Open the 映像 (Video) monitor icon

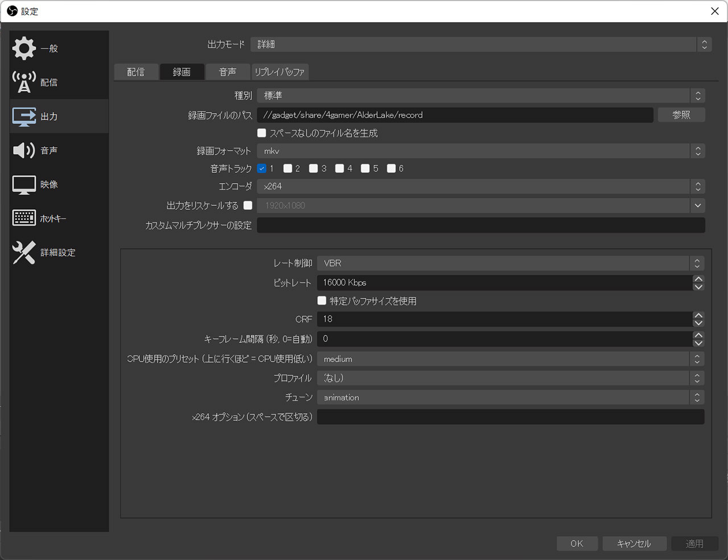[24, 185]
